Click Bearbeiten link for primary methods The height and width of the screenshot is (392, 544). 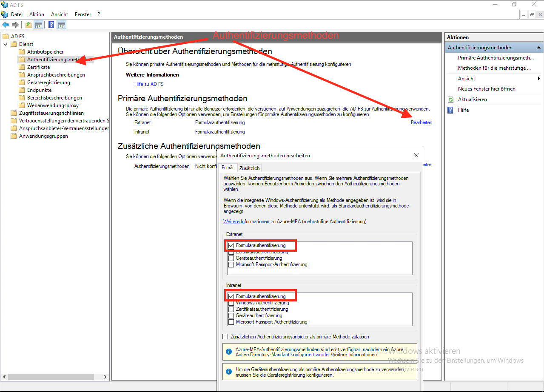tap(422, 122)
